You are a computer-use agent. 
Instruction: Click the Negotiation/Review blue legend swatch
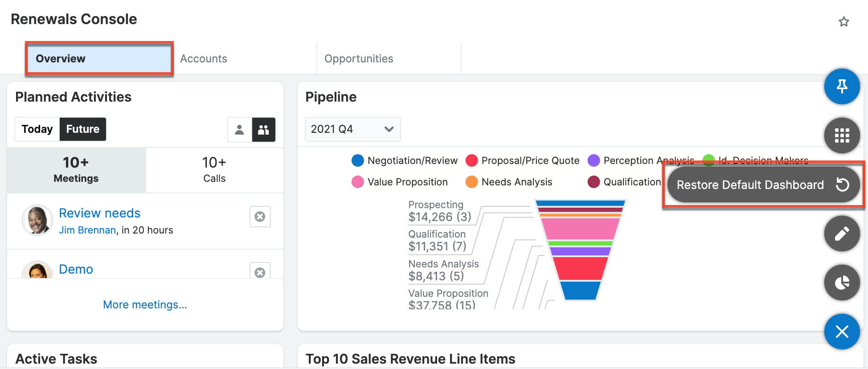pos(358,160)
